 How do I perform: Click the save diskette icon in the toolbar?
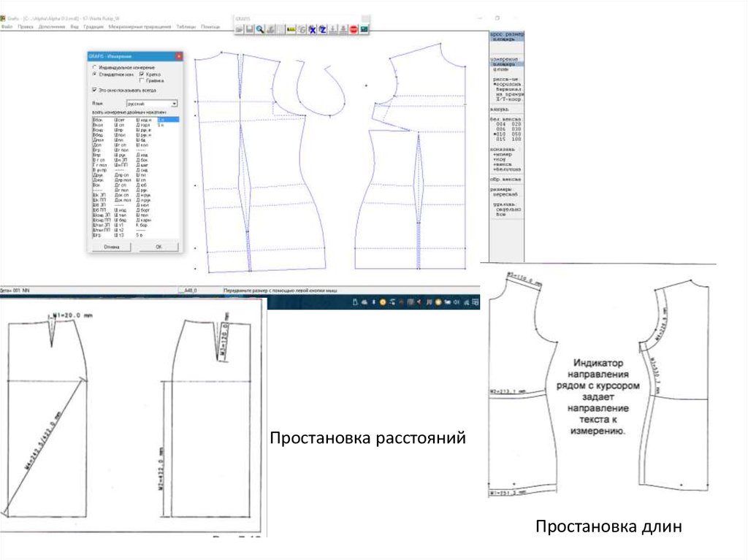point(250,30)
